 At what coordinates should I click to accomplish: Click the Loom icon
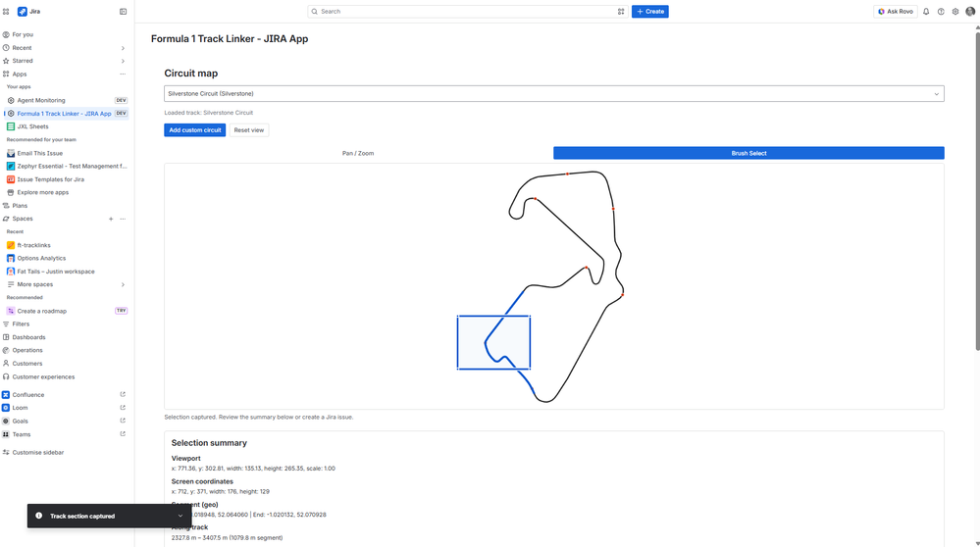[x=6, y=408]
